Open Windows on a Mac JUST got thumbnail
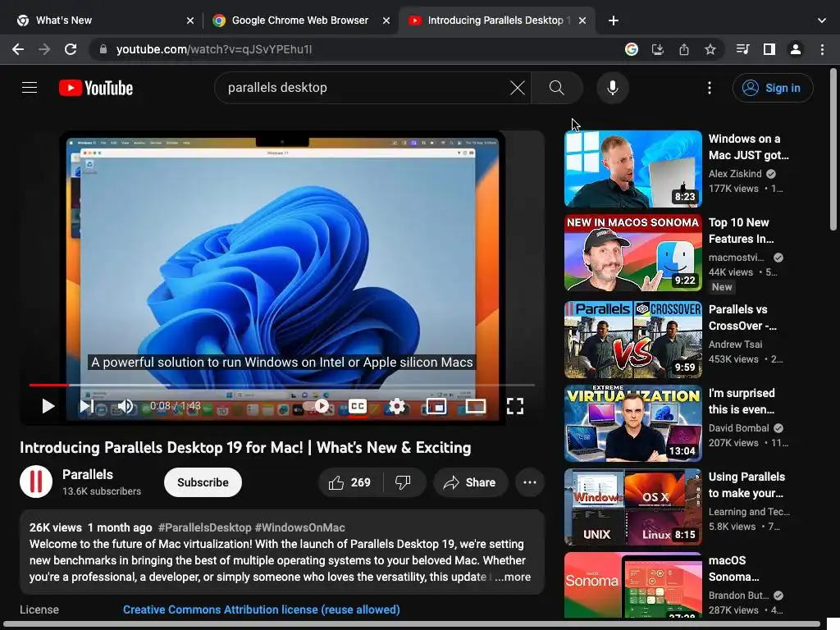840x630 pixels. coord(633,169)
